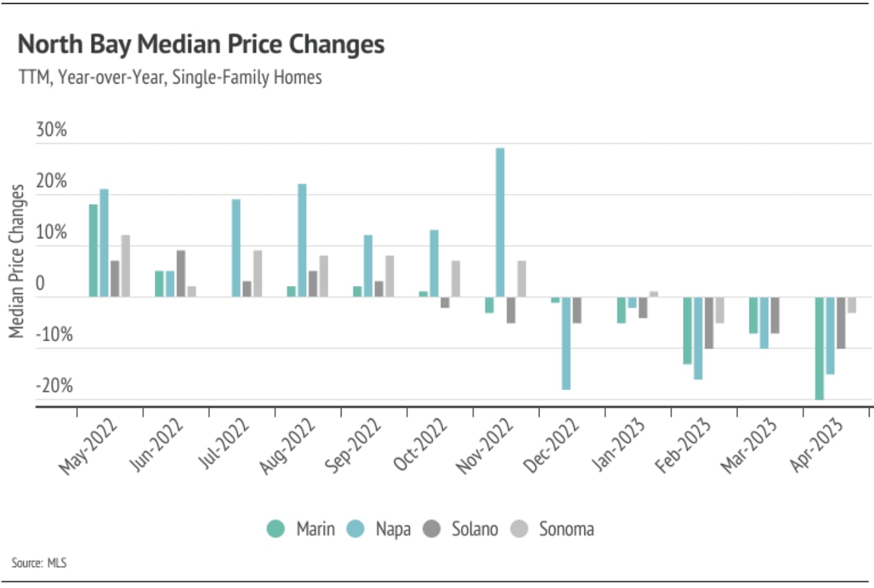The height and width of the screenshot is (588, 874).
Task: Toggle the Marin series legend label
Action: point(316,529)
